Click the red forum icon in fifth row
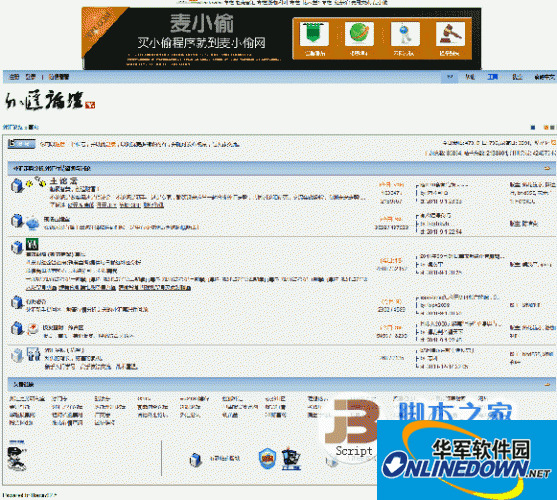Screen dimensions: 557x500 (33, 329)
